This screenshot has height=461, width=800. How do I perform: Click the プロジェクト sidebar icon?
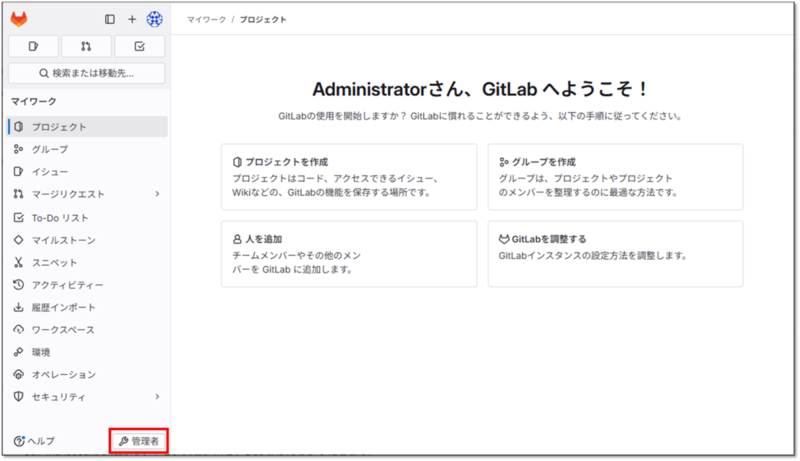click(19, 126)
